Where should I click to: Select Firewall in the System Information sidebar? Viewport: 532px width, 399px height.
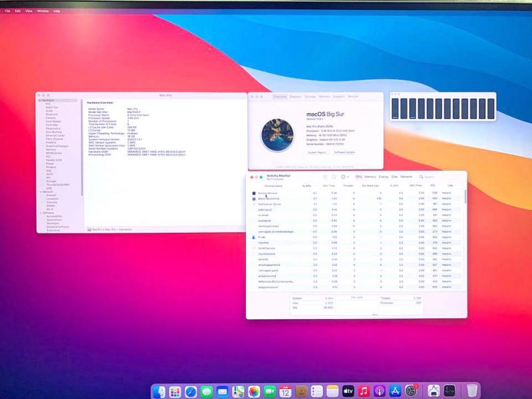(51, 196)
